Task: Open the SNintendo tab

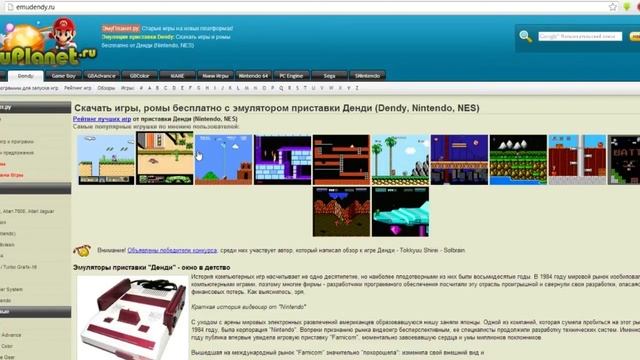Action: [367, 76]
